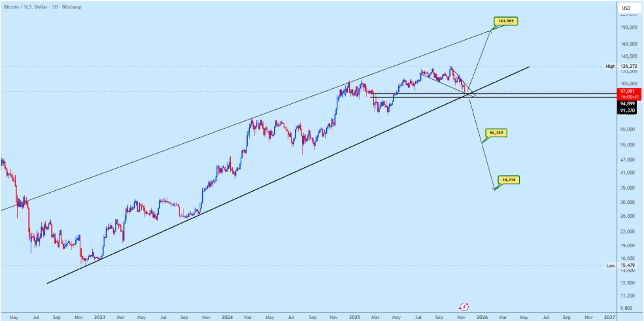
Task: Click the purple lightning event icon
Action: 464,306
